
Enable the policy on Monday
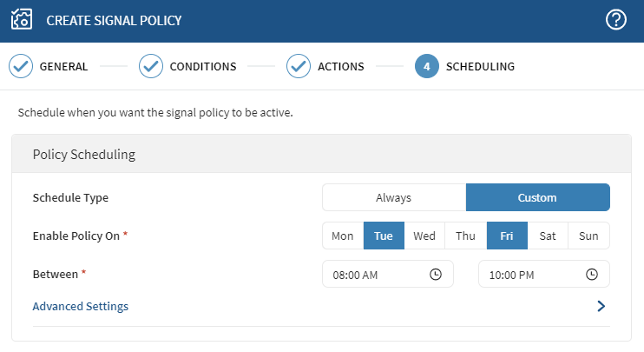point(342,236)
